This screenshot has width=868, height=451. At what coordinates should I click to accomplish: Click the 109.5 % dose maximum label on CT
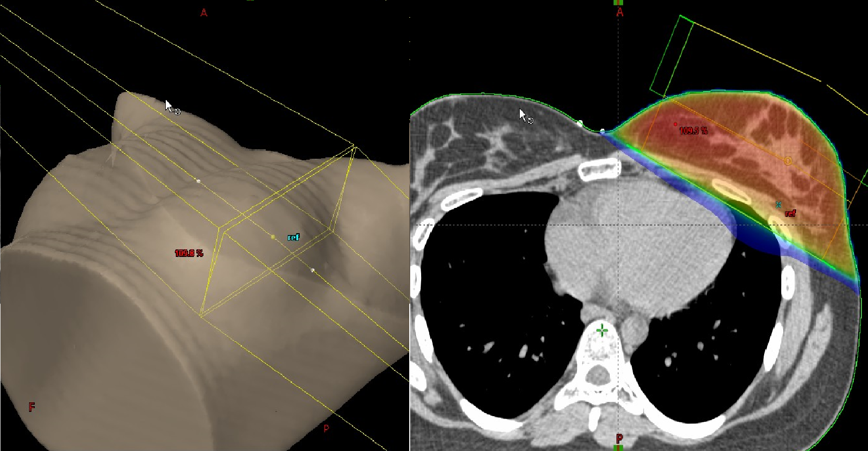[x=693, y=131]
